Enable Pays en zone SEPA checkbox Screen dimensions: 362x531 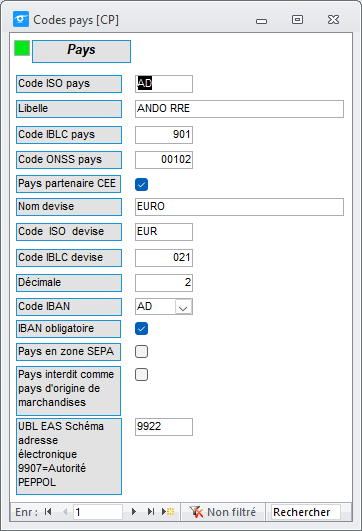(x=141, y=352)
